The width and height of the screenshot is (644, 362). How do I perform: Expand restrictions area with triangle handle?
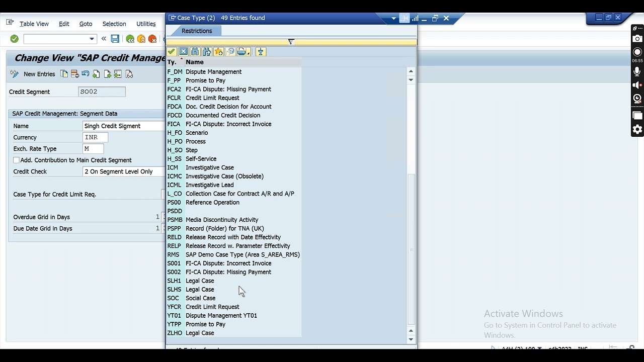pyautogui.click(x=291, y=42)
